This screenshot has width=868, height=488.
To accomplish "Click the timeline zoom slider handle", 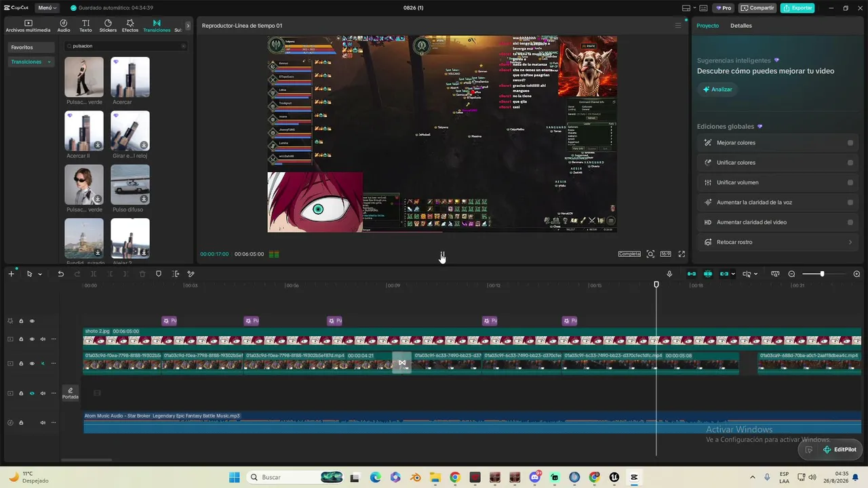I will (822, 274).
